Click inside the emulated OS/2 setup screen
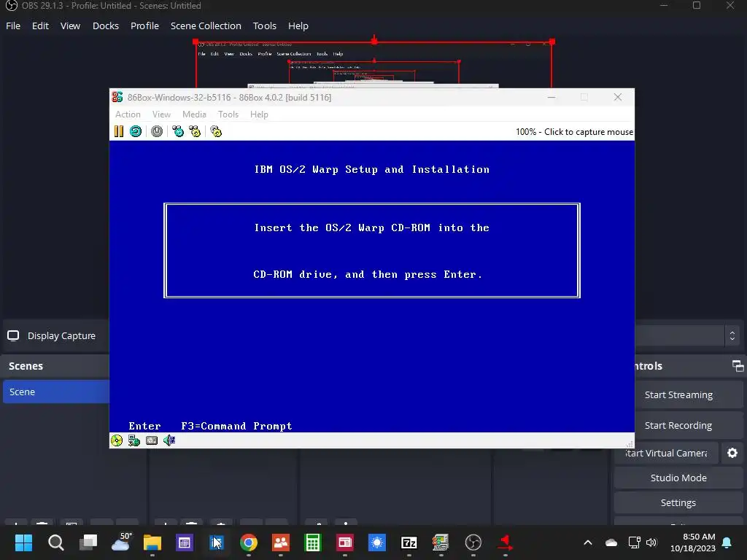 [x=371, y=286]
